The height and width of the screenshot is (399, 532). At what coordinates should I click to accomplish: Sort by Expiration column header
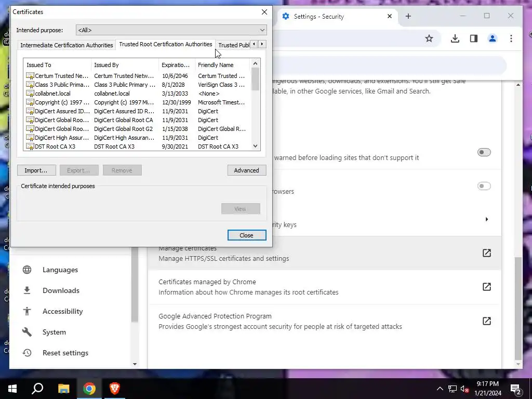(x=177, y=65)
